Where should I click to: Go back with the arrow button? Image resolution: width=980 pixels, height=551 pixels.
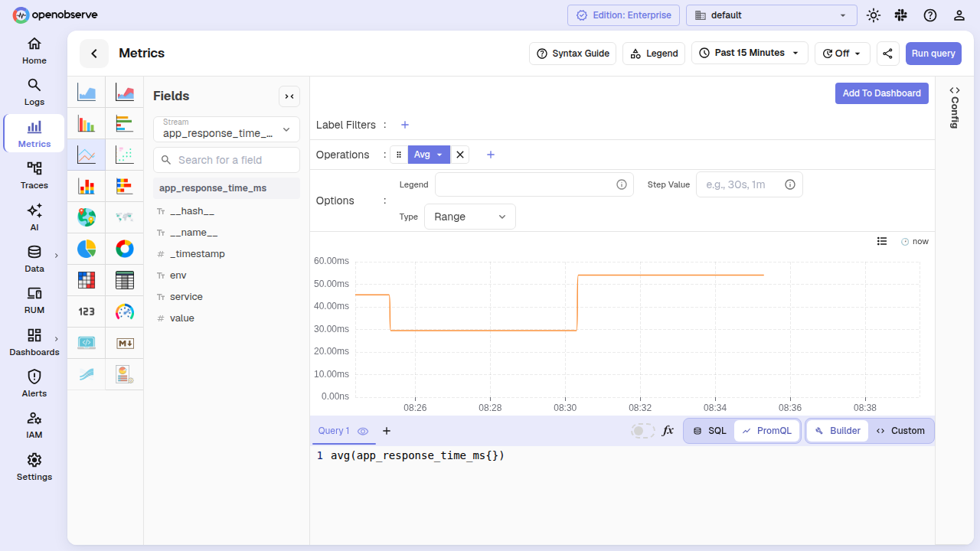(94, 54)
